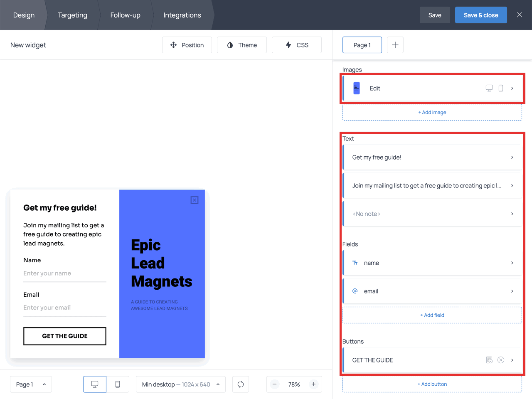Add a new field with Add field
Screen dimensions: 532x399
(x=432, y=315)
